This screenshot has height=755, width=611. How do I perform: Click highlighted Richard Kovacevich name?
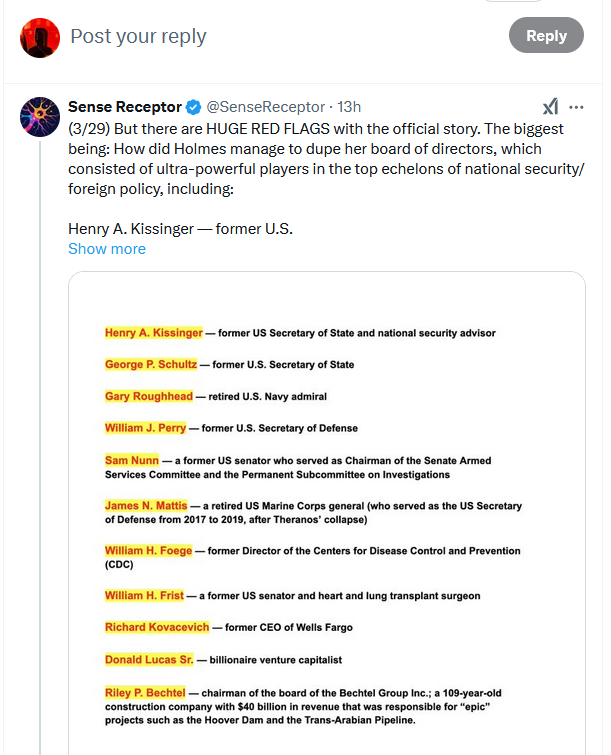tap(157, 627)
